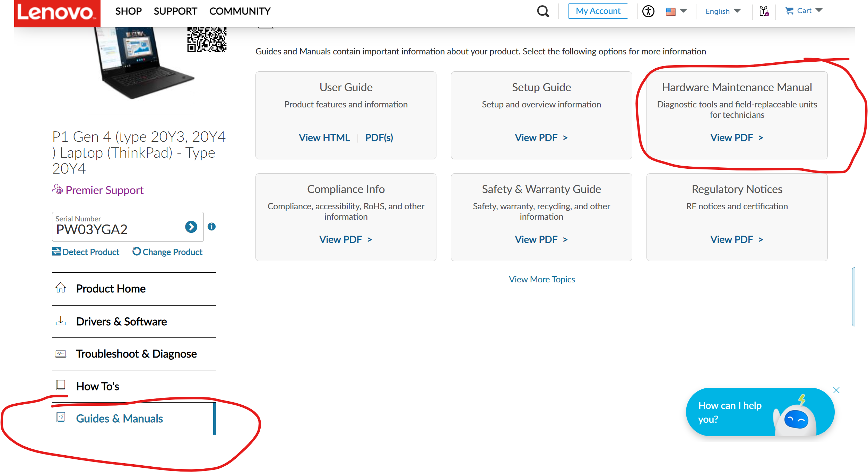
Task: Click the search magnifier icon
Action: click(x=543, y=11)
